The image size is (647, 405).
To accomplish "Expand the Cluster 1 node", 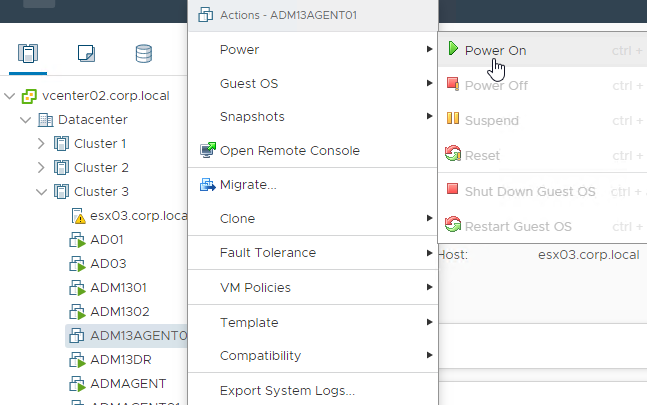I will 41,144.
